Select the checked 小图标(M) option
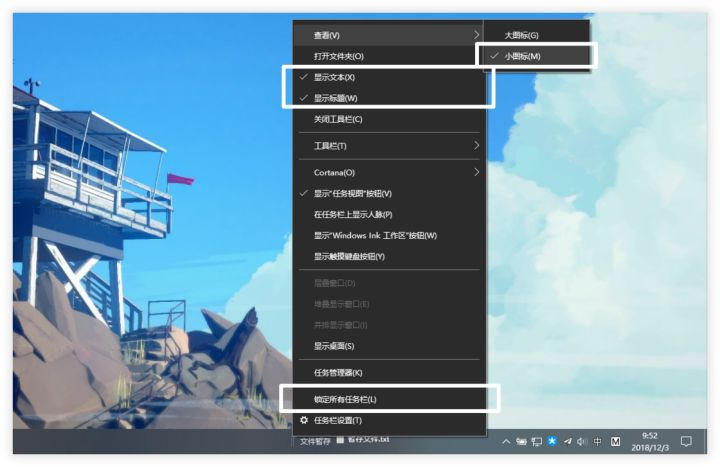The height and width of the screenshot is (467, 720). [536, 56]
